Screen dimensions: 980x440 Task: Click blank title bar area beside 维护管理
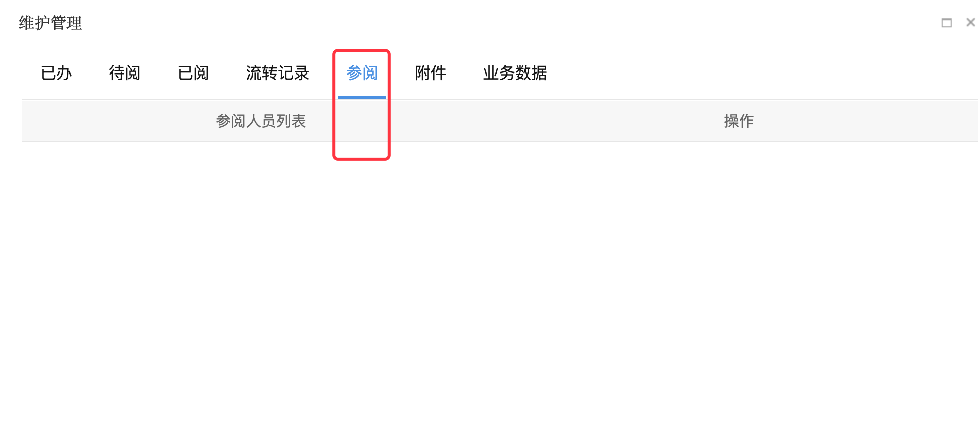503,23
